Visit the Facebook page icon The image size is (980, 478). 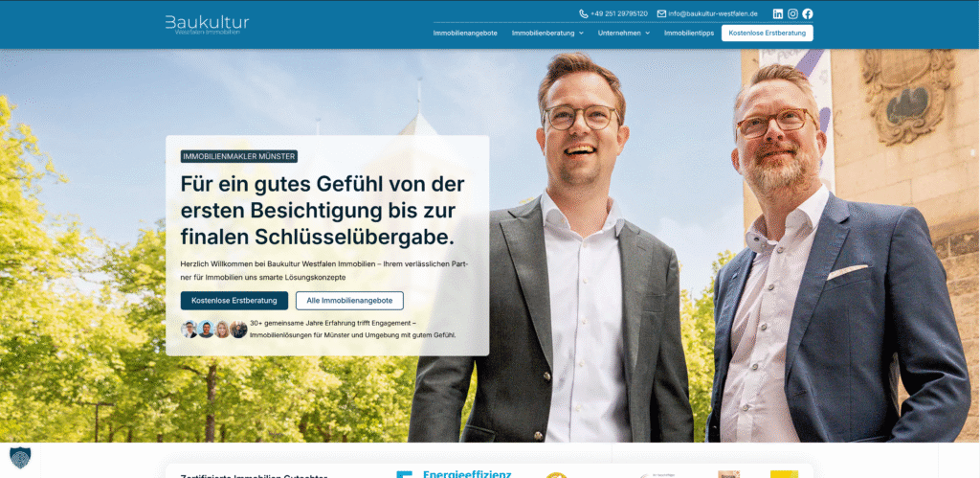click(x=808, y=13)
